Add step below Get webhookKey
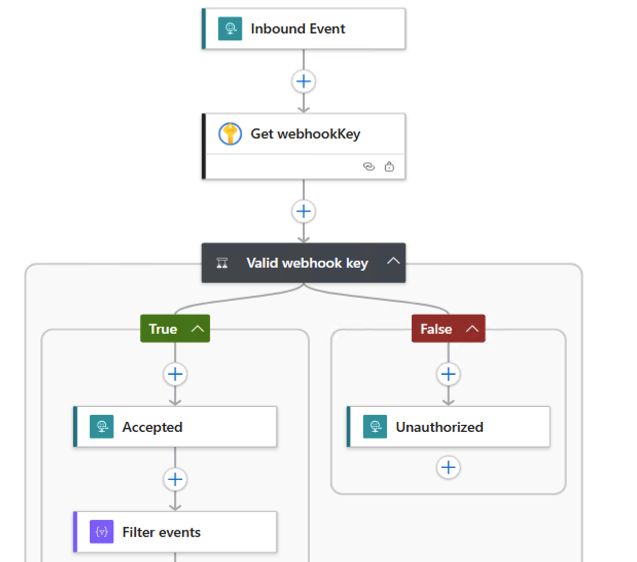 click(x=304, y=211)
